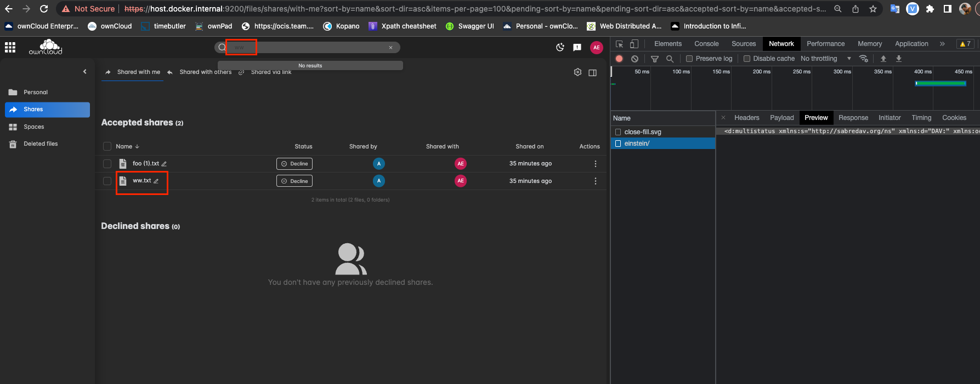This screenshot has height=384, width=980.
Task: Open the Chrome extensions puzzle icon
Action: 930,9
